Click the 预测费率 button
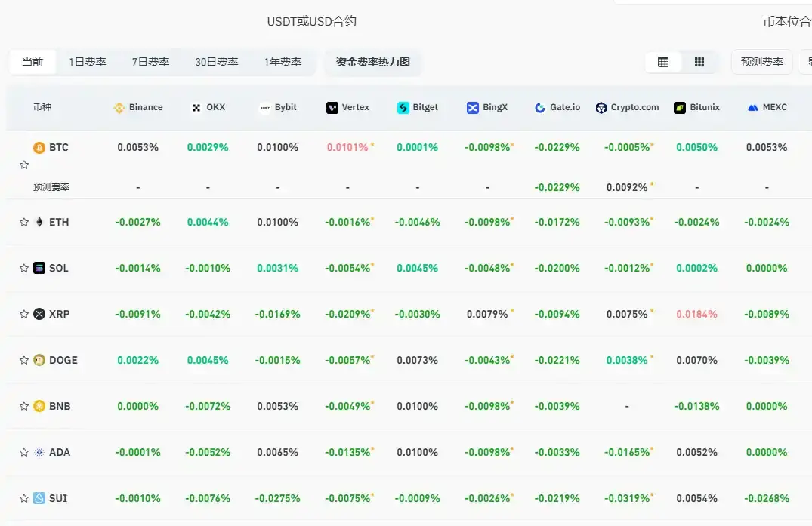Viewport: 812px width, 526px height. tap(761, 62)
